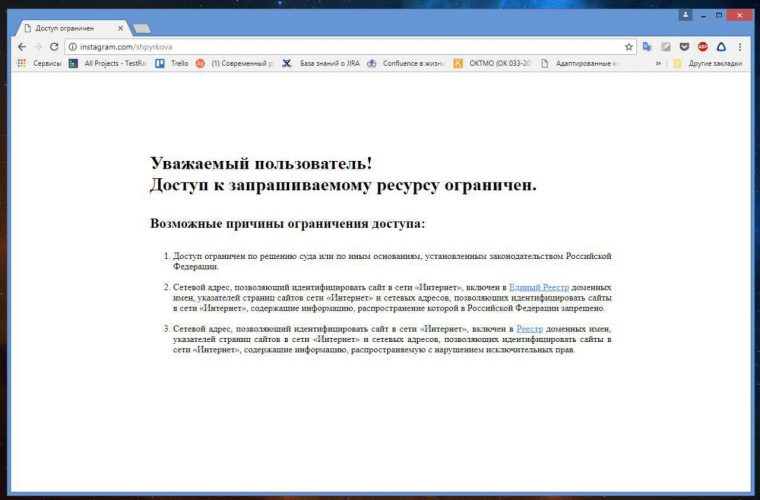Open the Chrome three-dot menu
Screen dimensions: 760x500
[x=740, y=47]
